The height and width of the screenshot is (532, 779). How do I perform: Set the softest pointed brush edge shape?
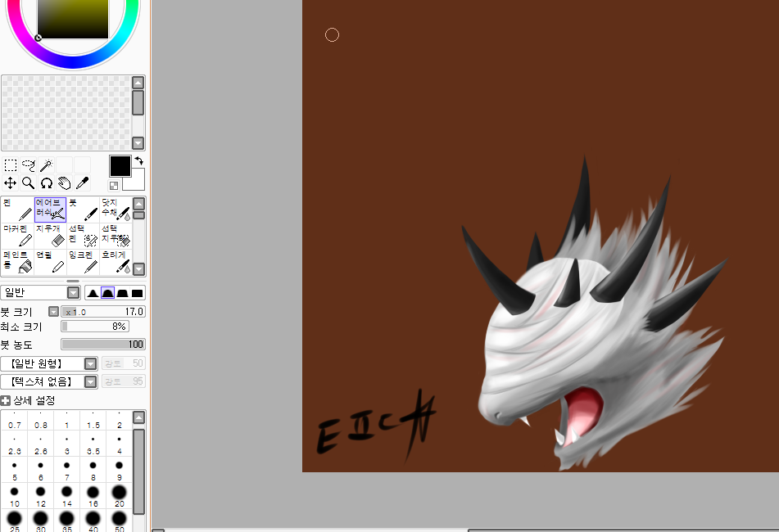[x=93, y=293]
